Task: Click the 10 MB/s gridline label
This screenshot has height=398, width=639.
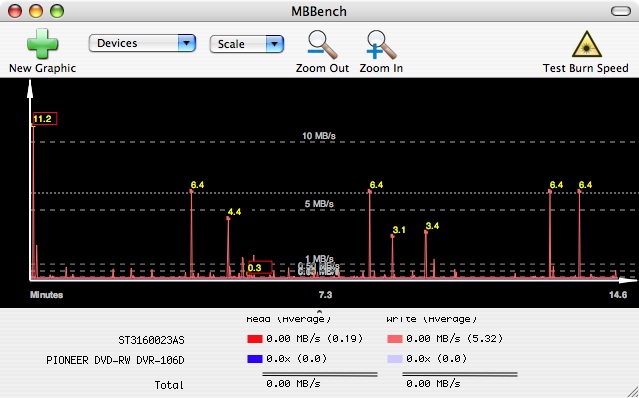Action: 319,136
